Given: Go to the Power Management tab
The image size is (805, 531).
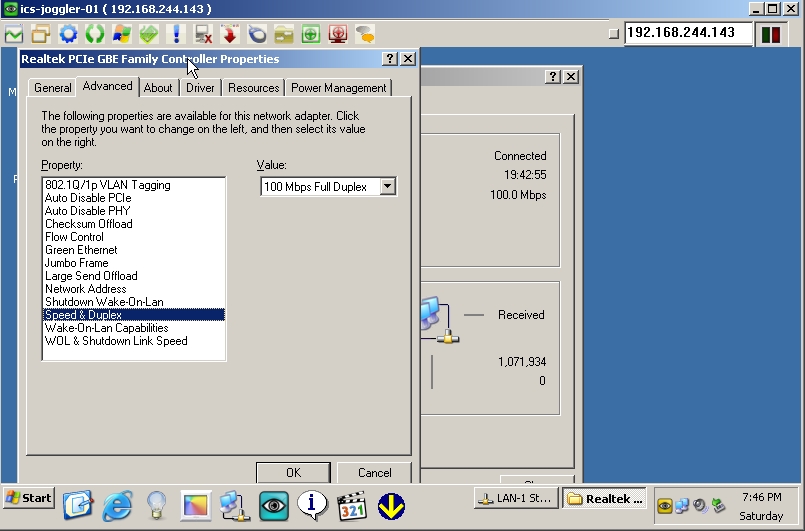Looking at the screenshot, I should [339, 88].
